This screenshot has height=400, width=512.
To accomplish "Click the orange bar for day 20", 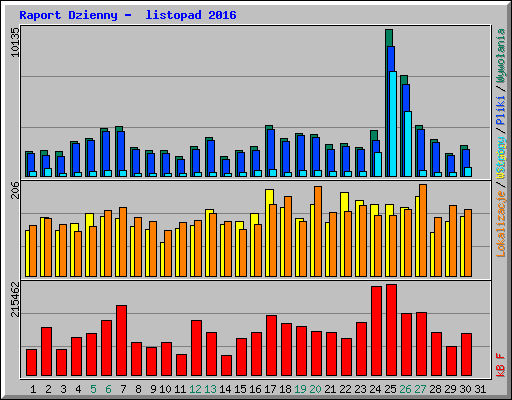I will [x=318, y=232].
